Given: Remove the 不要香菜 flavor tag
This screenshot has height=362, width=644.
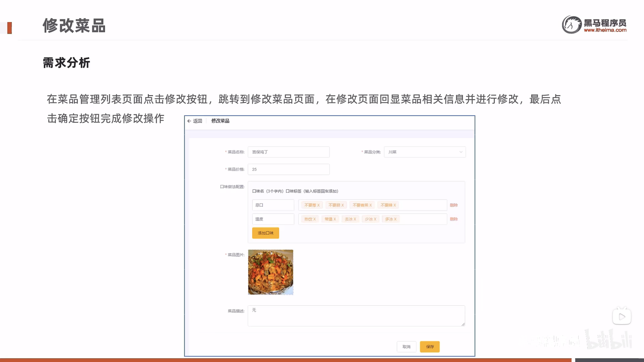Looking at the screenshot, I should click(x=370, y=205).
